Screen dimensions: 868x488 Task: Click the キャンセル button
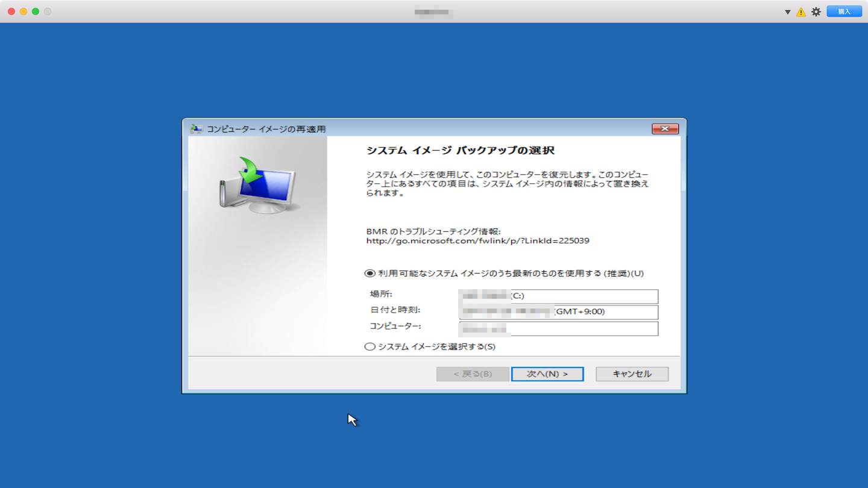coord(632,374)
